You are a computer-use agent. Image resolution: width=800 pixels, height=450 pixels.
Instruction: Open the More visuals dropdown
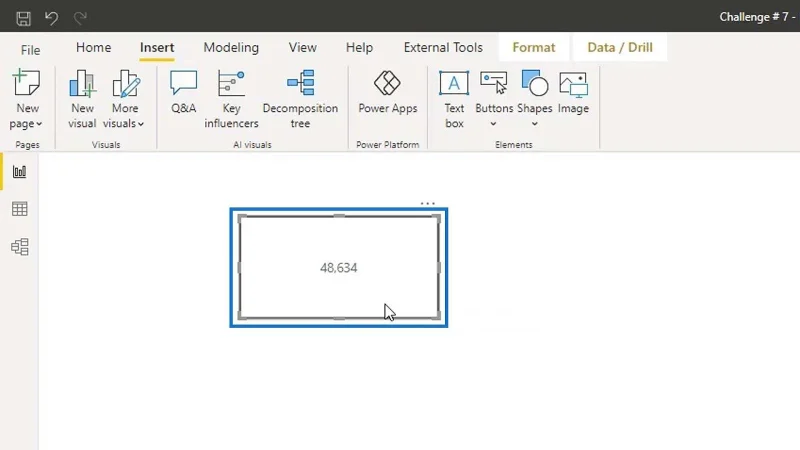click(124, 99)
